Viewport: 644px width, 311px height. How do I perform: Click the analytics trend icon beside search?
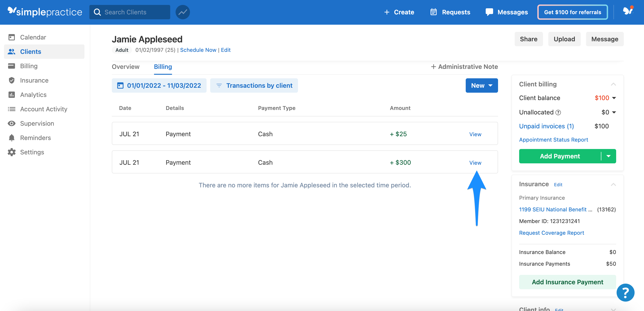click(x=183, y=12)
